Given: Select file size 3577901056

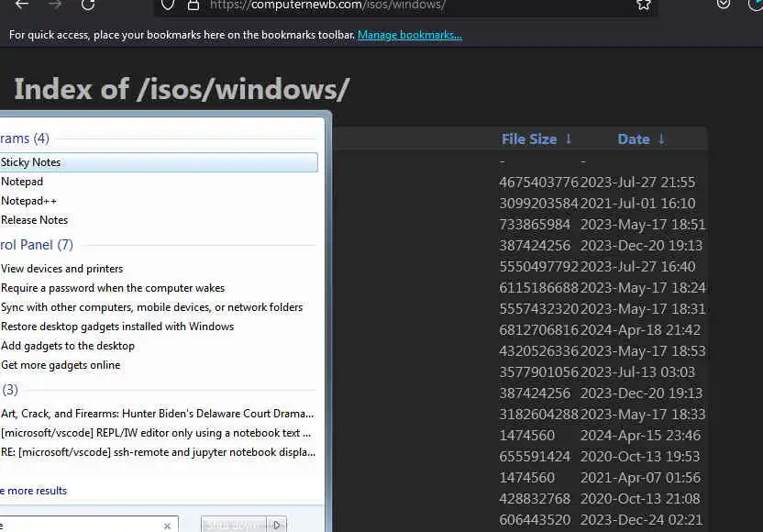Looking at the screenshot, I should pyautogui.click(x=538, y=372).
